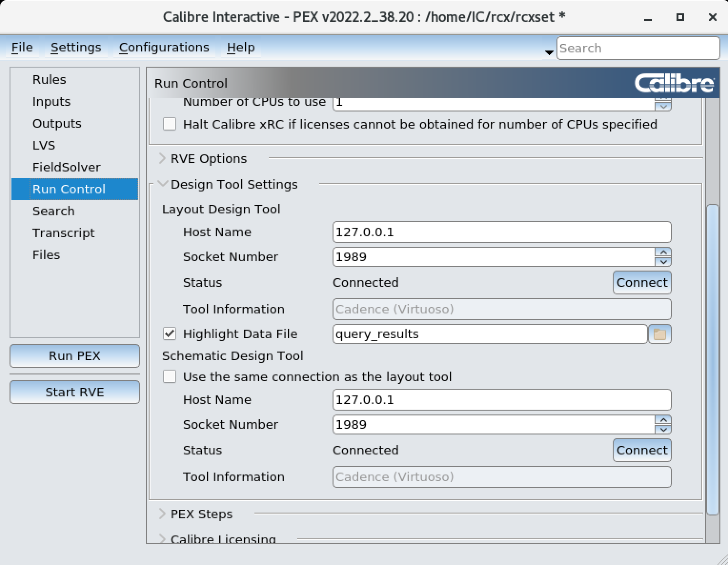Click the Start RVE button
The width and height of the screenshot is (728, 565).
coord(75,392)
